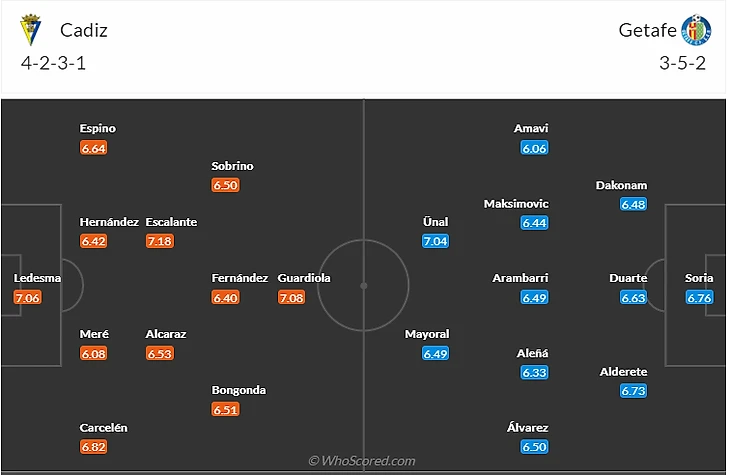Viewport: 730px width, 475px height.
Task: Open player Espino's name link
Action: pyautogui.click(x=98, y=129)
